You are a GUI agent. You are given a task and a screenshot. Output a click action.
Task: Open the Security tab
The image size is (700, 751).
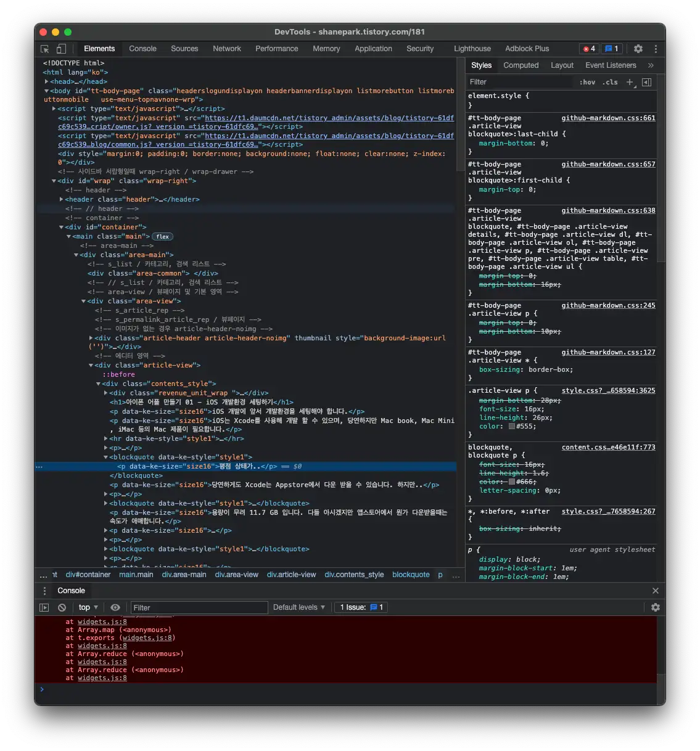(420, 49)
